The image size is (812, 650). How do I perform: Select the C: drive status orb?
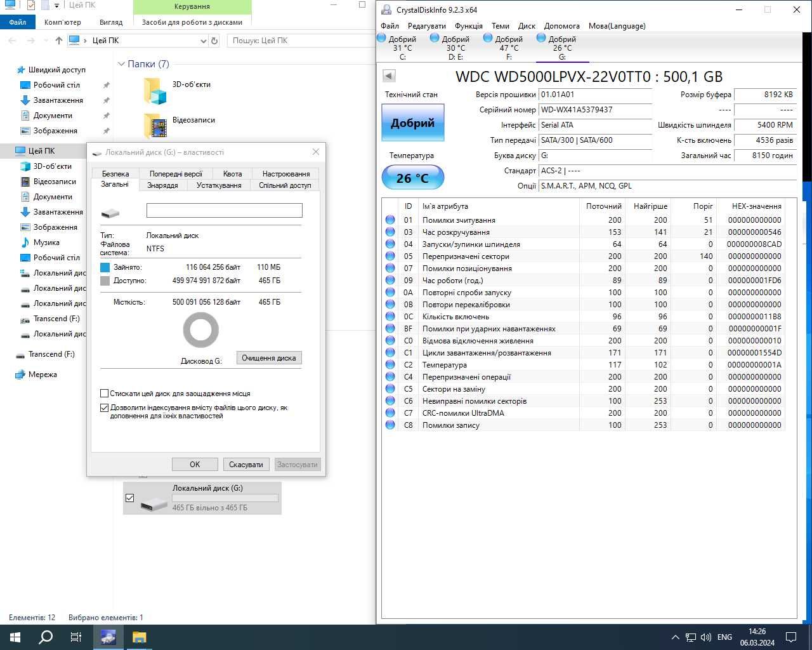coord(382,38)
